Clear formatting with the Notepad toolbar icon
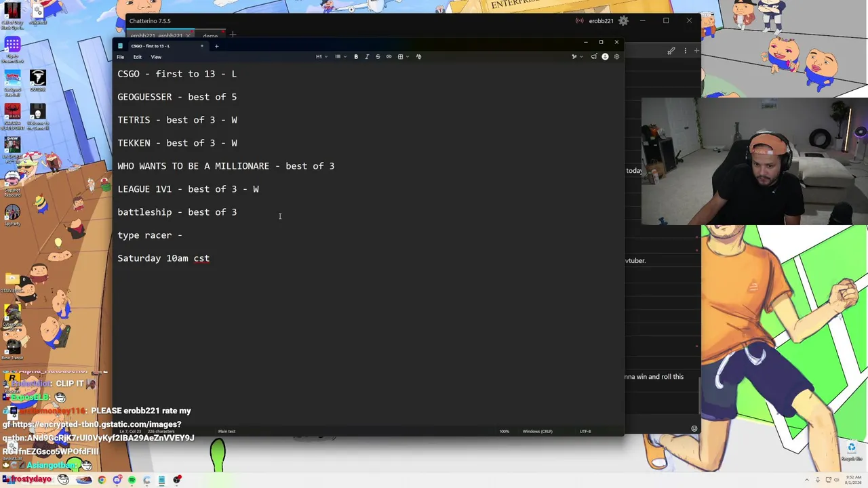Screen dimensions: 868x488 coord(418,57)
